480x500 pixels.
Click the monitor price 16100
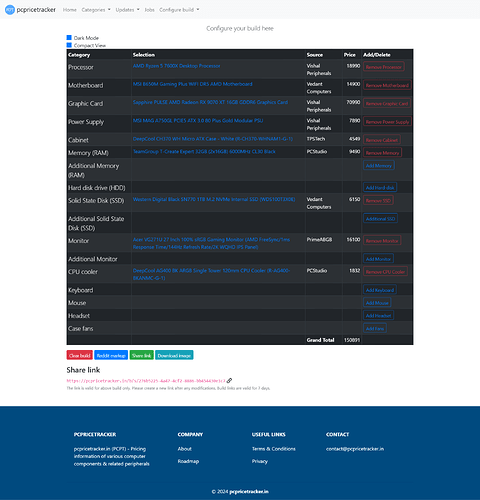point(353,239)
